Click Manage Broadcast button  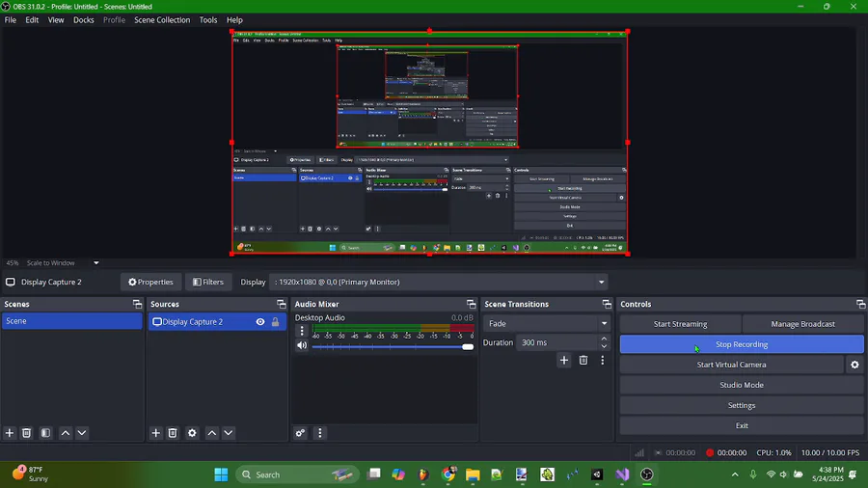(802, 324)
